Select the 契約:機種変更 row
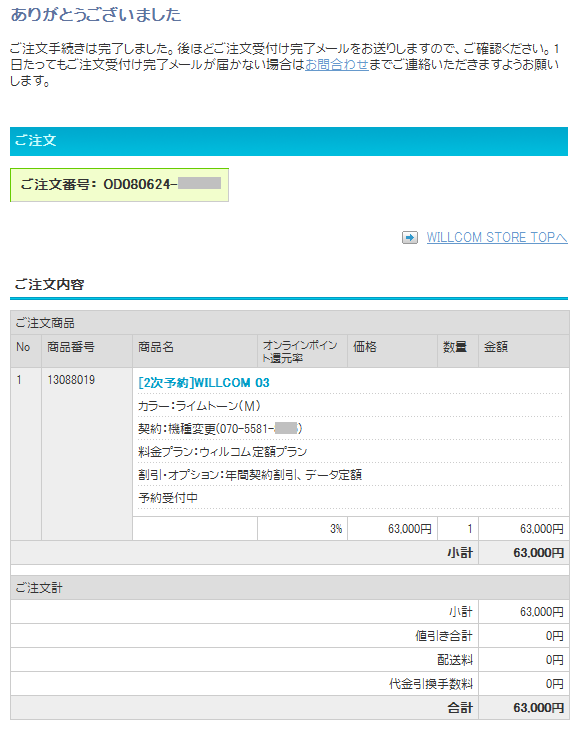Screen dimensions: 577x729 click(x=350, y=429)
